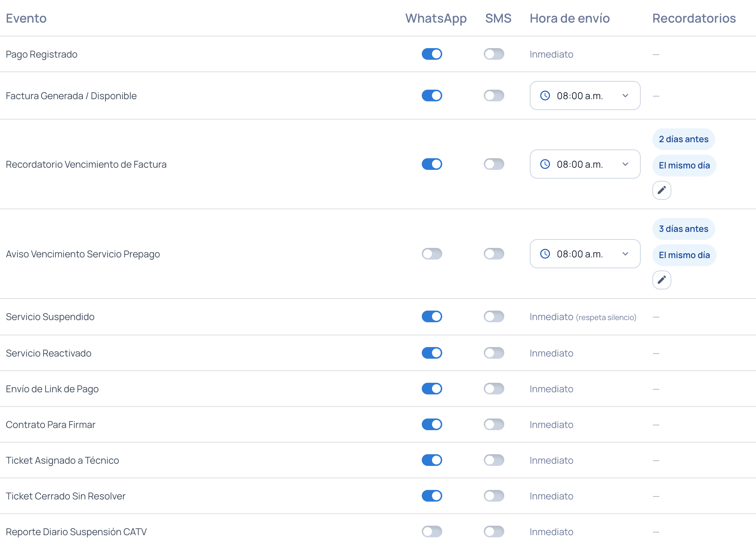Click the WhatsApp column header
756x549 pixels.
pos(436,18)
